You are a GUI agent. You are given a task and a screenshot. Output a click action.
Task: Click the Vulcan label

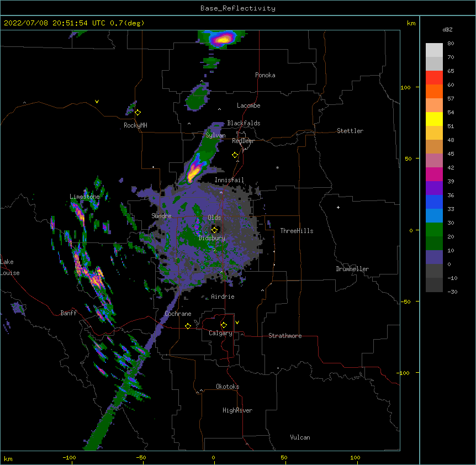tap(300, 437)
